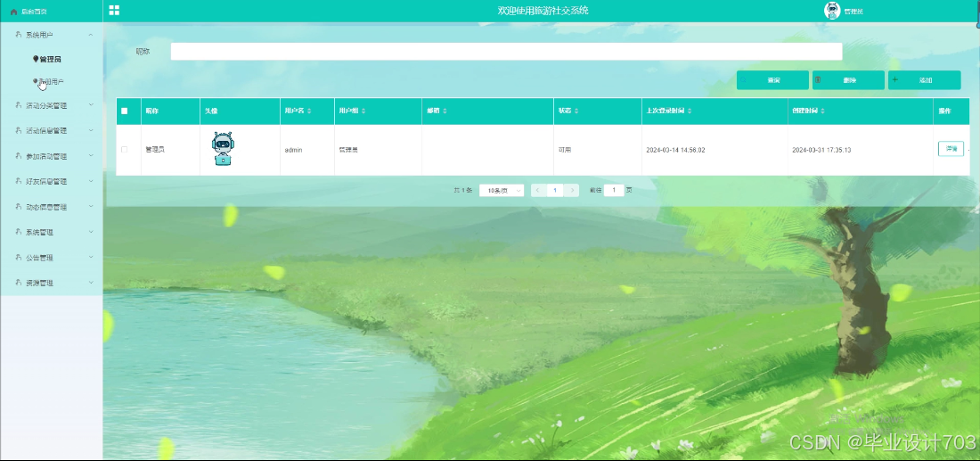Click the 详情 button in the admin row

point(951,149)
